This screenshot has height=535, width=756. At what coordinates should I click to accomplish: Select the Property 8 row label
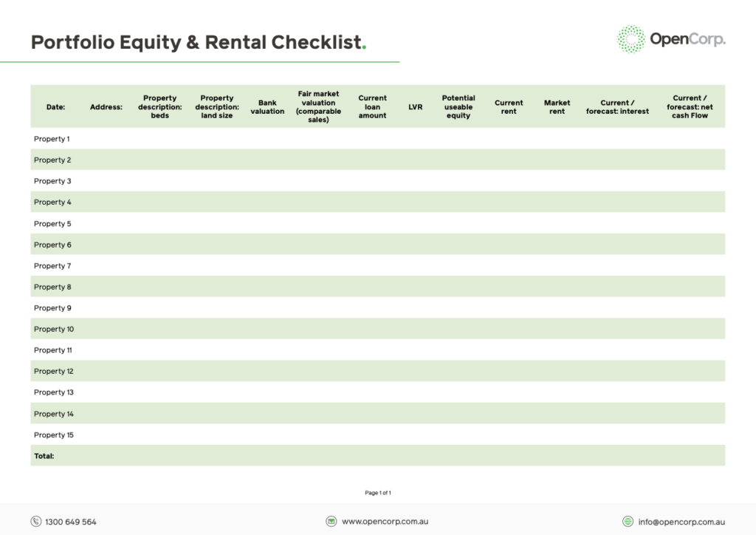52,287
